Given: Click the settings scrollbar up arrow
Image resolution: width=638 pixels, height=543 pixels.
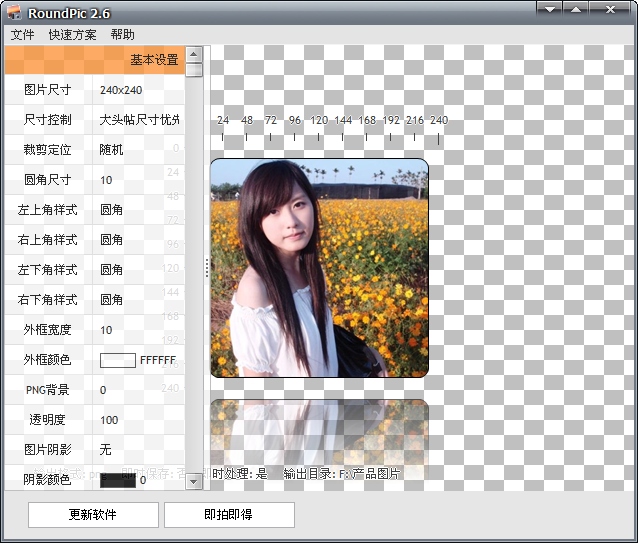Looking at the screenshot, I should (x=194, y=54).
